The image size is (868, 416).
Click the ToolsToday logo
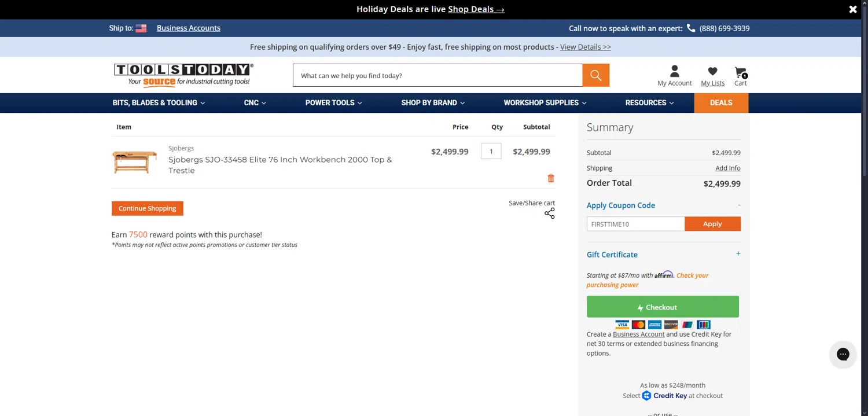coord(183,75)
